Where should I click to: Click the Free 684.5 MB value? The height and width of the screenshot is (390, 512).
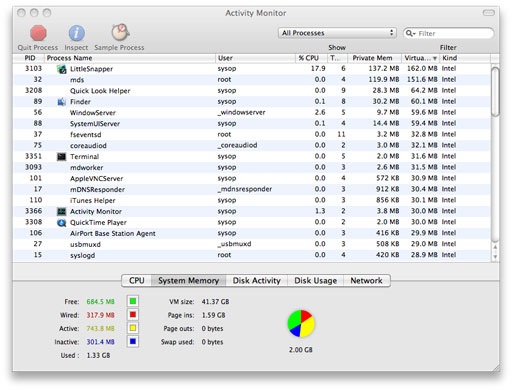[x=100, y=302]
